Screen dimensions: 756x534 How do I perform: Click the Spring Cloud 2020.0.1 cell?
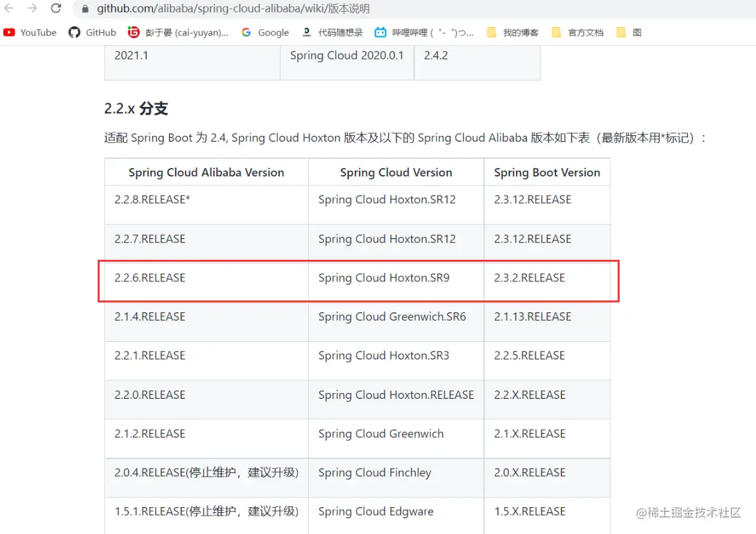coord(347,63)
